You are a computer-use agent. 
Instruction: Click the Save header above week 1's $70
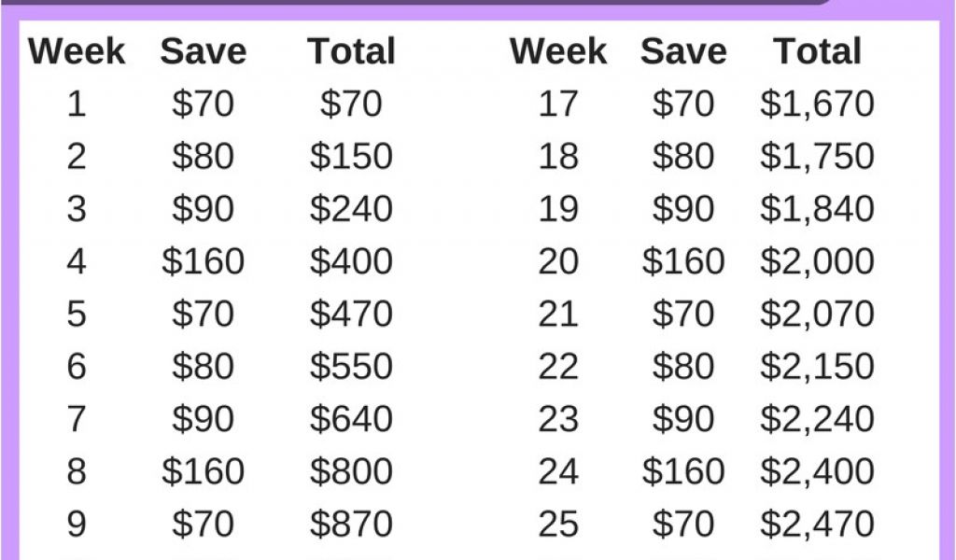tap(203, 51)
